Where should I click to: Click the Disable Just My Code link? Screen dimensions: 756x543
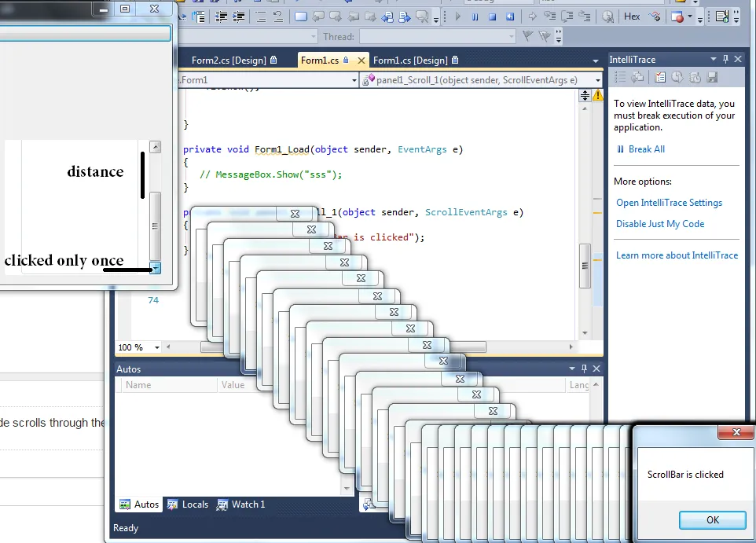(660, 224)
